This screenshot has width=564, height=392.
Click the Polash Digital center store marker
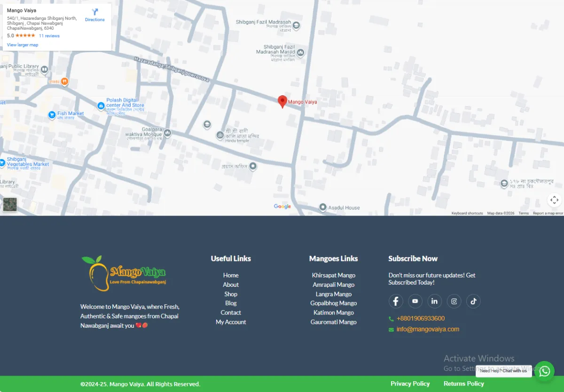(101, 106)
